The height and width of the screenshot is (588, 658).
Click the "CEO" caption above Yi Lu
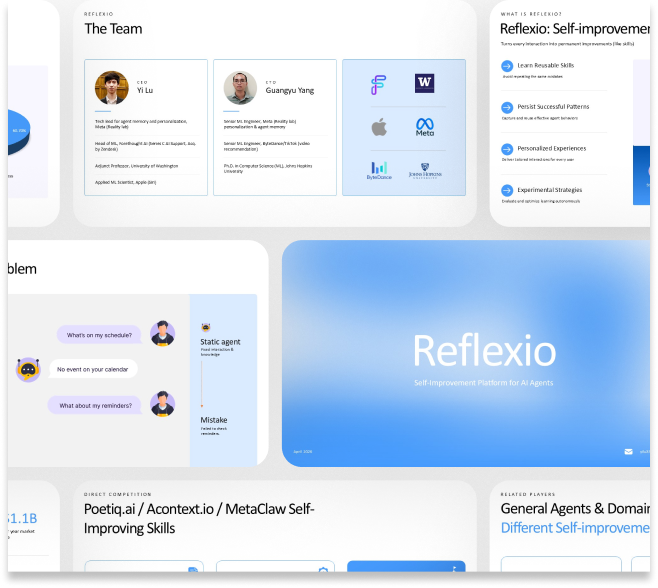click(x=142, y=82)
